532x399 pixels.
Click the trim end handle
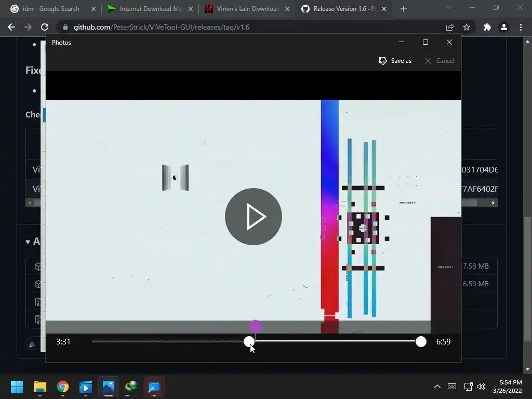pyautogui.click(x=421, y=342)
